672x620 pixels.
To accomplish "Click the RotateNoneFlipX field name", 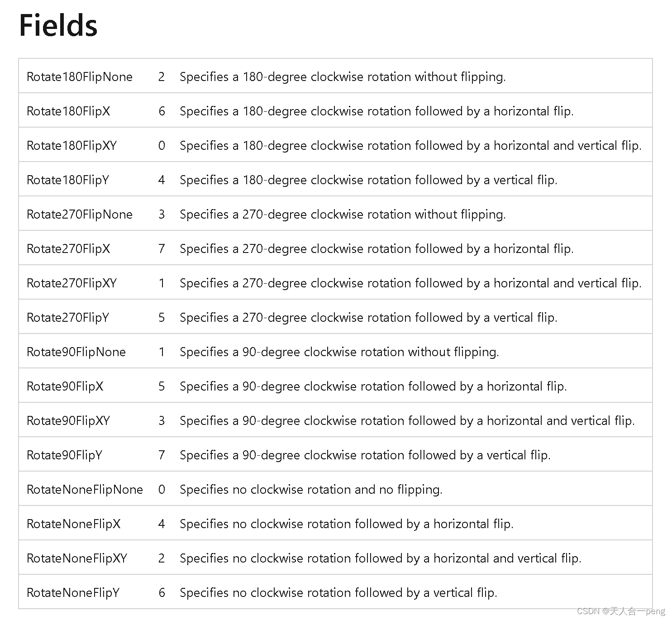I will pos(74,524).
